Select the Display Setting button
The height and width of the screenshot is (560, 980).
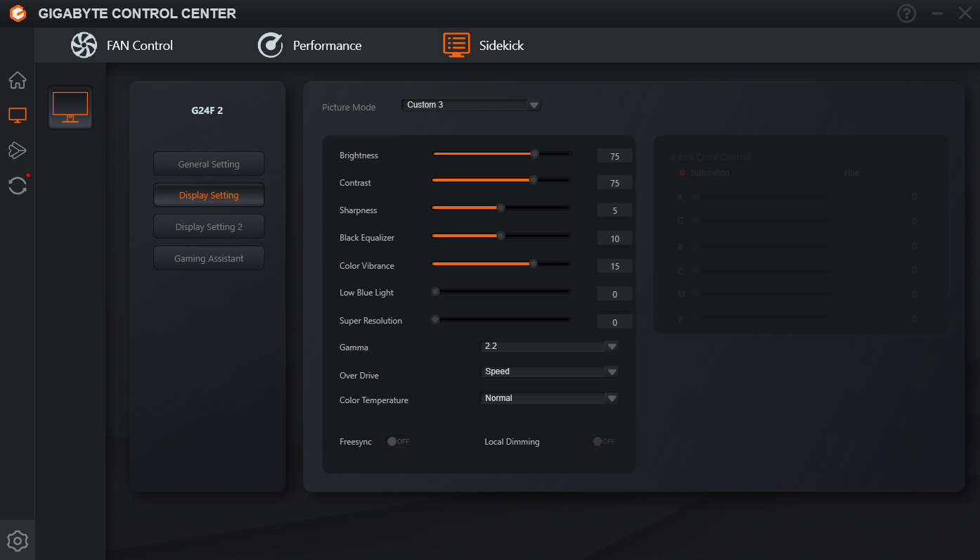tap(209, 195)
